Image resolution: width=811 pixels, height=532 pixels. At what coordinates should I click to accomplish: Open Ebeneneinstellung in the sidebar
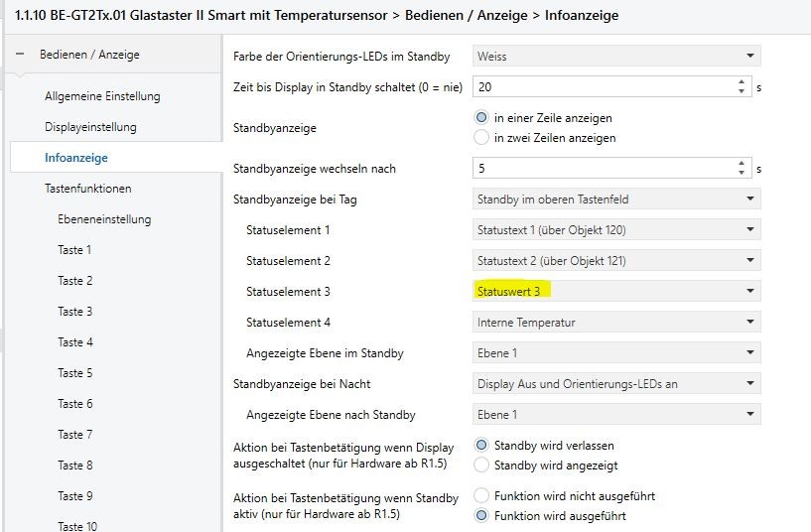[104, 219]
